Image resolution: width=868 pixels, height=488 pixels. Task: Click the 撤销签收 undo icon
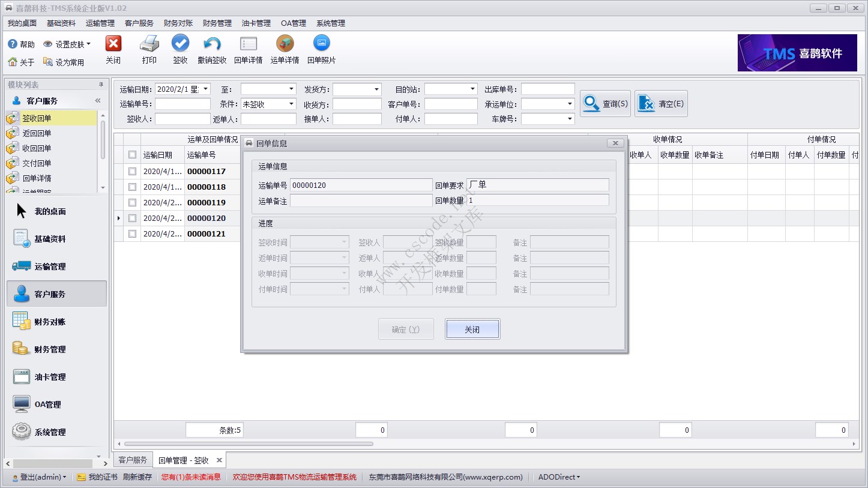point(212,44)
